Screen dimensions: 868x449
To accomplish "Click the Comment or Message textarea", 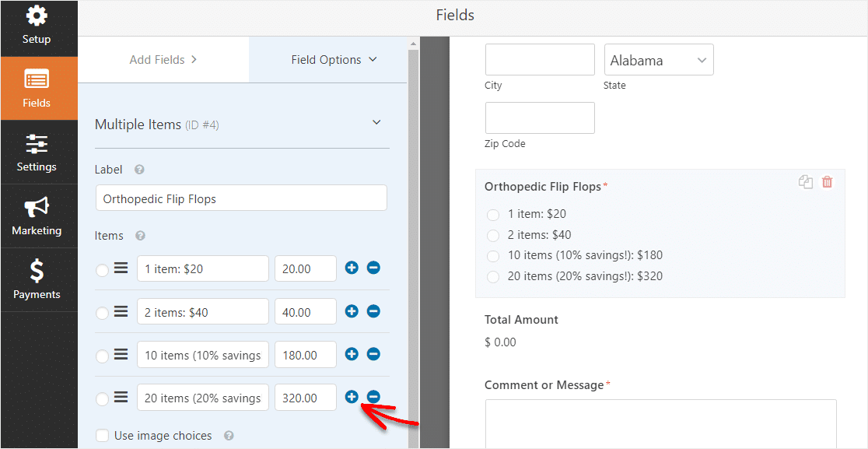I will (661, 424).
